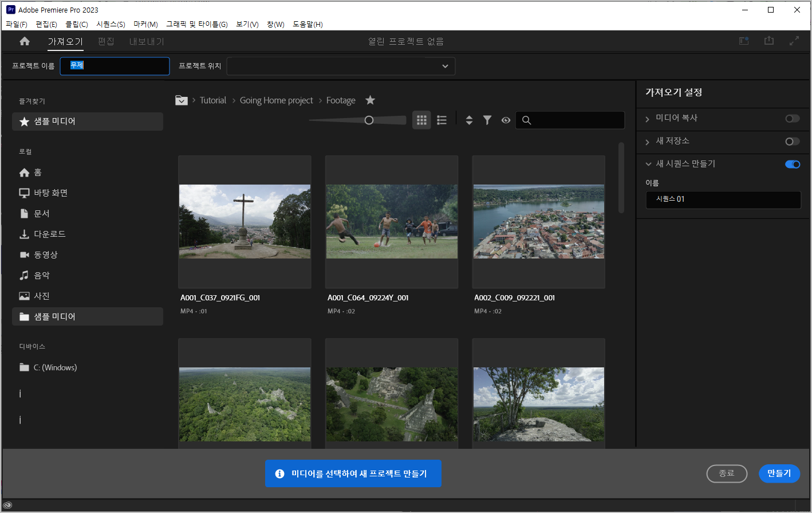Open the 시퀀스(S) menu
This screenshot has width=812, height=513.
(x=111, y=25)
